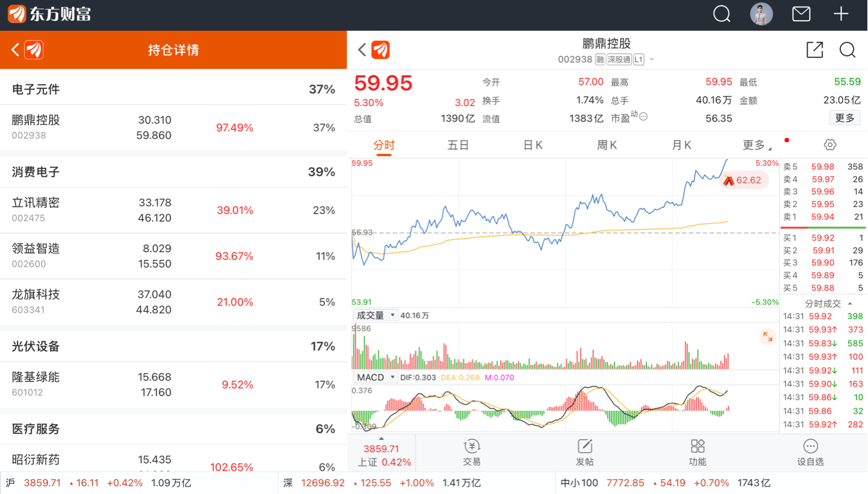Switch to the 五日 tab
Screen dimensions: 868x494
click(x=458, y=145)
